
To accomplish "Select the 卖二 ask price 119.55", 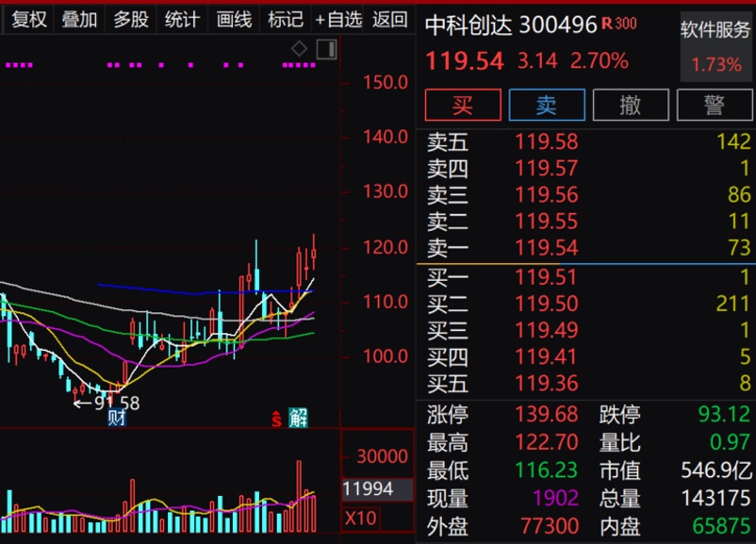I will pyautogui.click(x=547, y=222).
